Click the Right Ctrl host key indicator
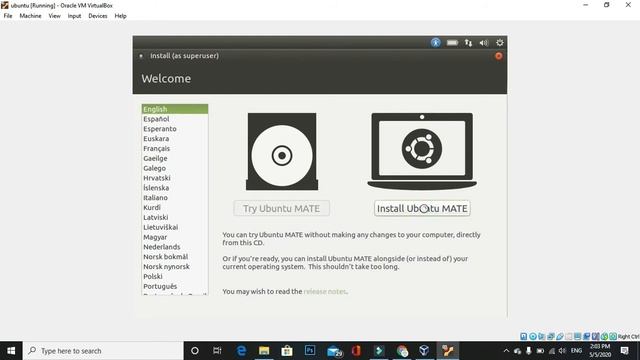This screenshot has width=640, height=360. coord(629,336)
